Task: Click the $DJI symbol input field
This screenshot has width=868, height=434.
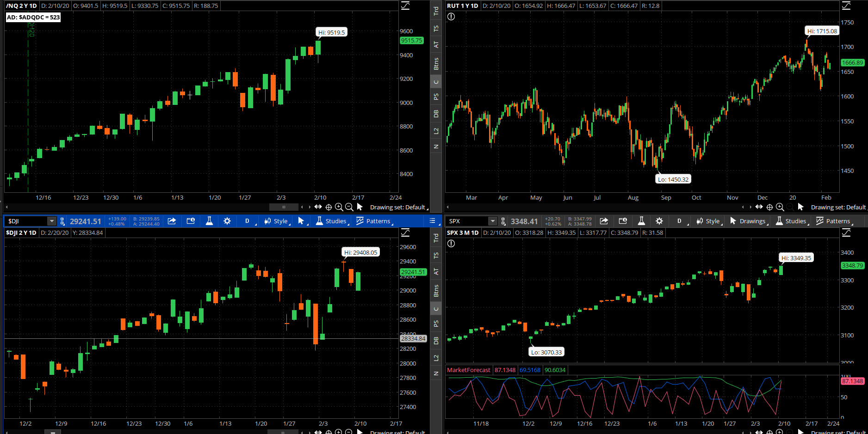Action: pyautogui.click(x=27, y=221)
